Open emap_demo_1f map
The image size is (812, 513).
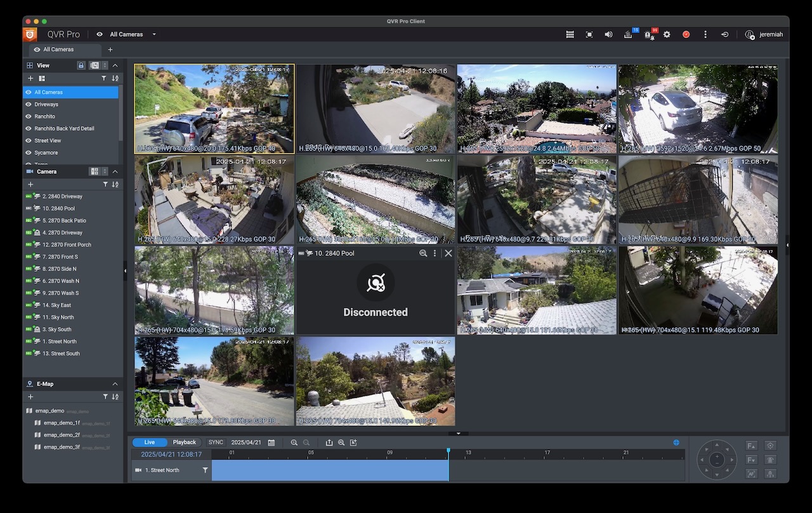coord(62,423)
